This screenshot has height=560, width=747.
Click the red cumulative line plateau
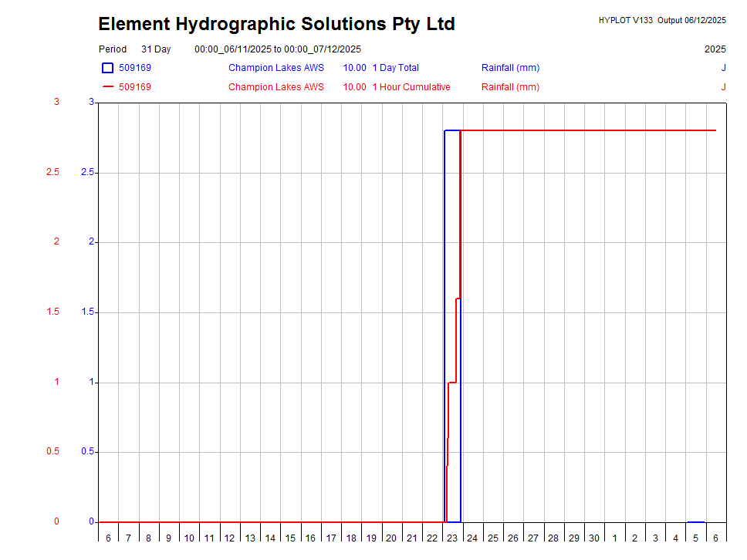pos(586,130)
